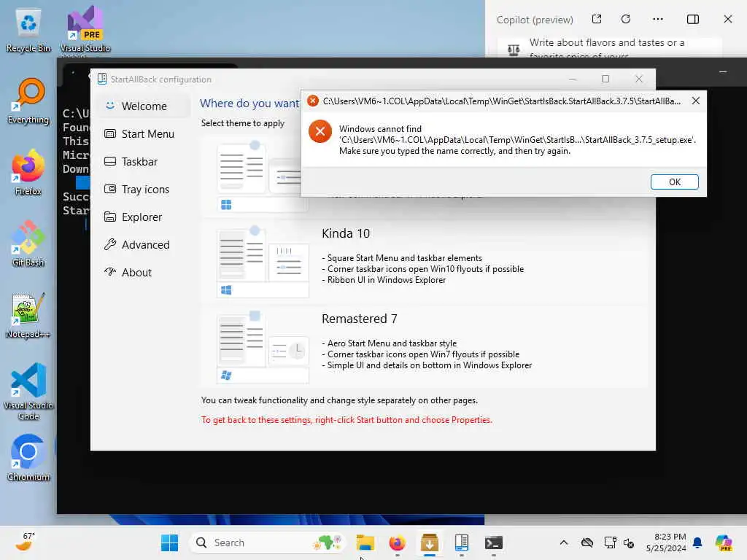Viewport: 747px width, 560px height.
Task: Select the Kinda 10 theme heading
Action: tap(346, 233)
